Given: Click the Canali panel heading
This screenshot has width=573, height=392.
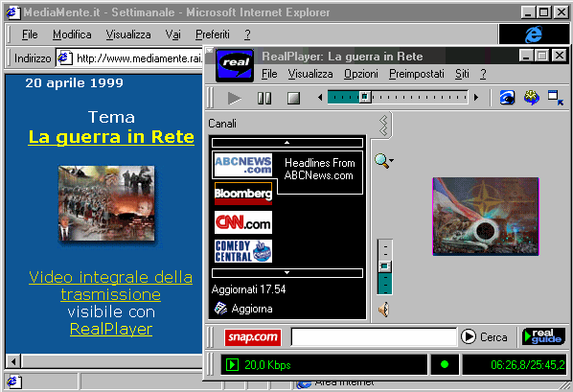Looking at the screenshot, I should (x=222, y=124).
